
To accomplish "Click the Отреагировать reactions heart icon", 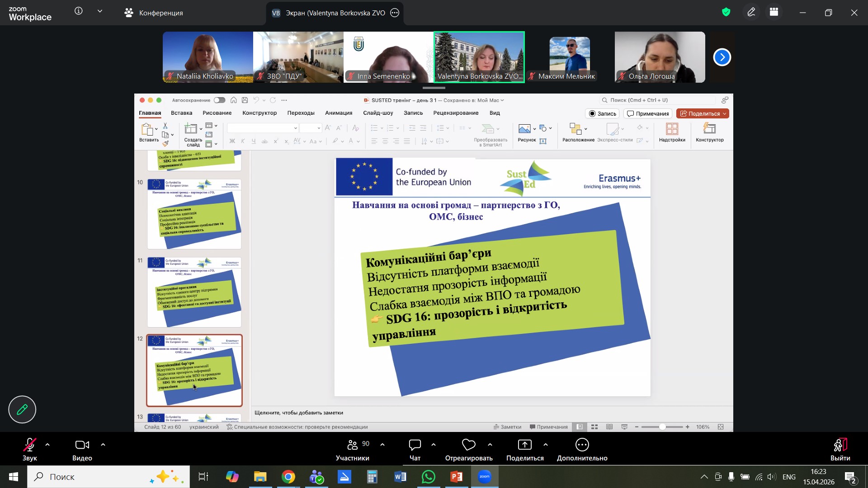I will (468, 445).
